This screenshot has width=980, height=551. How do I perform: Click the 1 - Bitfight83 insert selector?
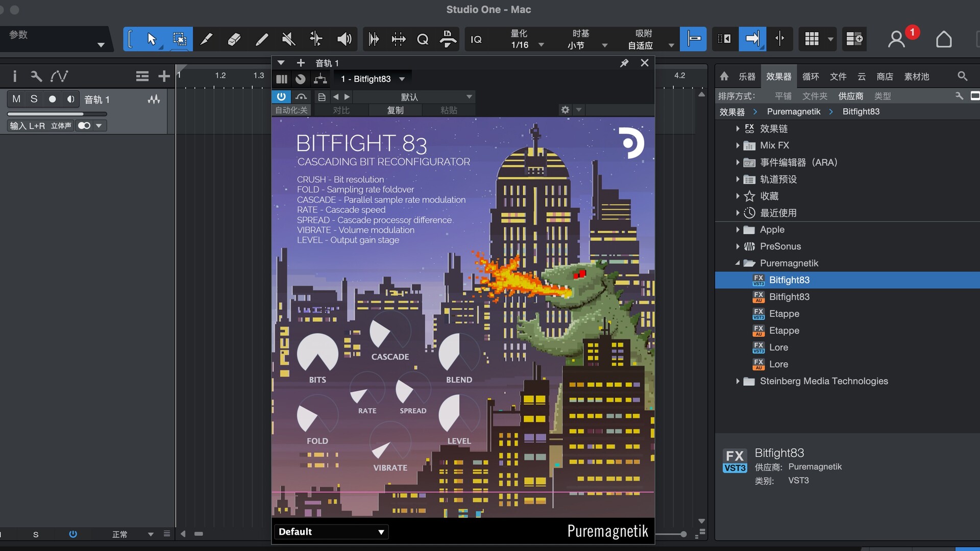[x=373, y=79]
